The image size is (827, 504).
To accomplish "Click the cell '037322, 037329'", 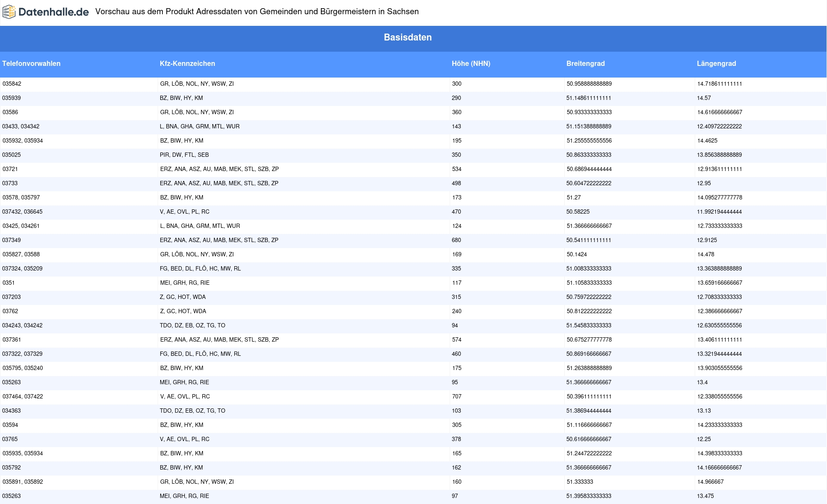I will pyautogui.click(x=22, y=354).
